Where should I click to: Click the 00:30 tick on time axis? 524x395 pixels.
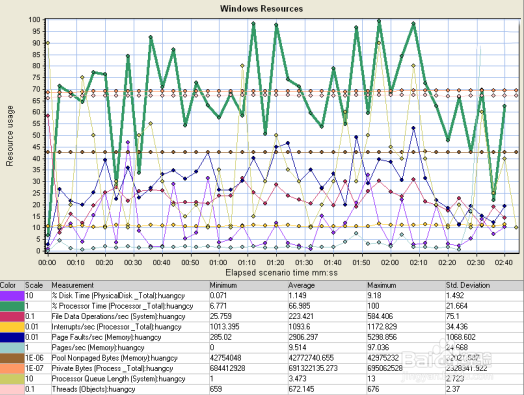pos(133,262)
